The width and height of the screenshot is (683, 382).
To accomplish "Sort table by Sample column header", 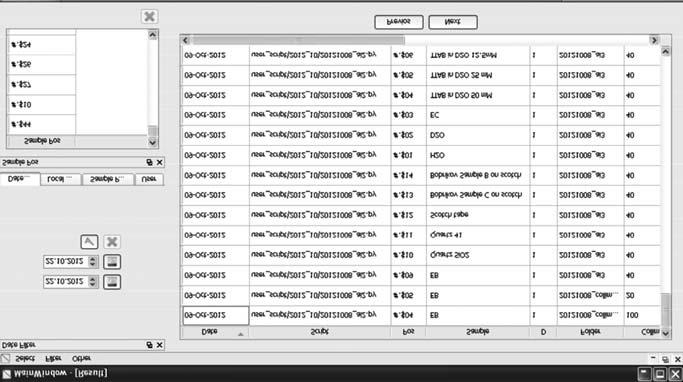I will coord(477,332).
